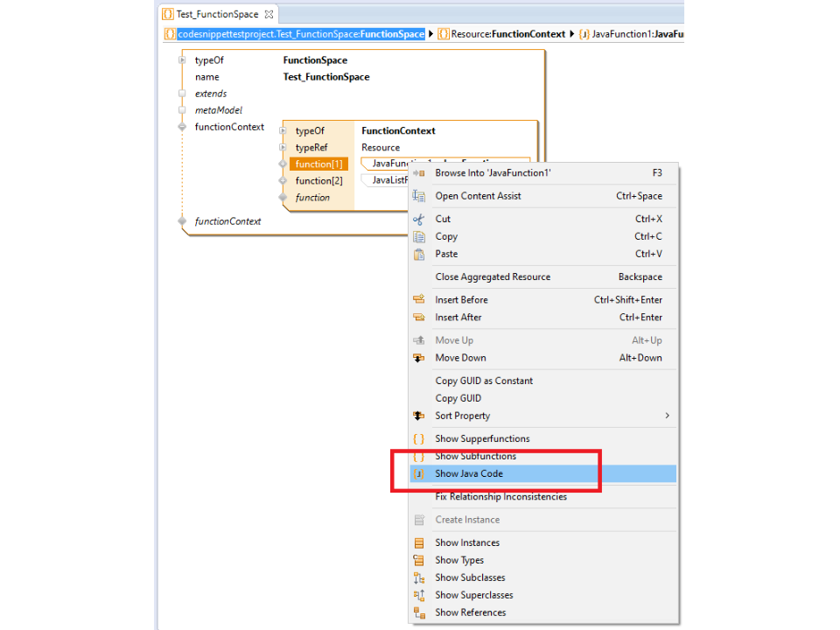This screenshot has width=840, height=630.
Task: Click the Copy icon in context menu
Action: click(418, 236)
